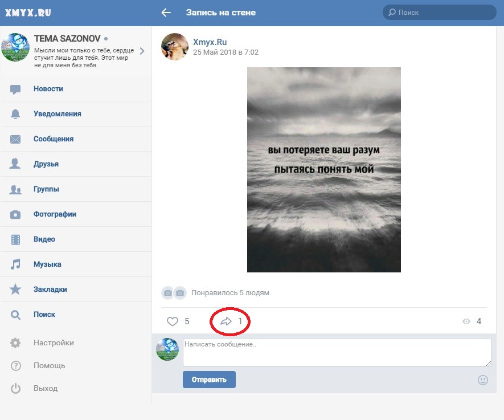This screenshot has height=420, width=504.
Task: Click the Новости speech bubble icon
Action: tap(15, 89)
